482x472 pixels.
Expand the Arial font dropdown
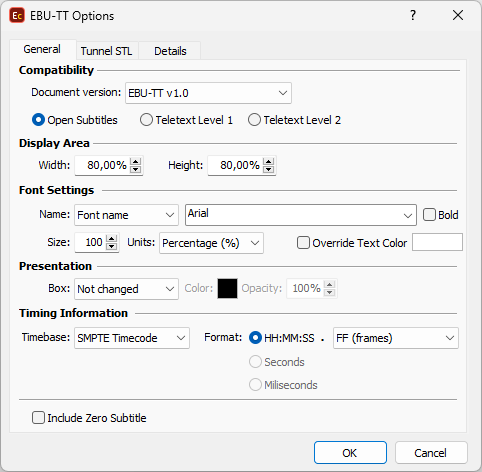(301, 215)
